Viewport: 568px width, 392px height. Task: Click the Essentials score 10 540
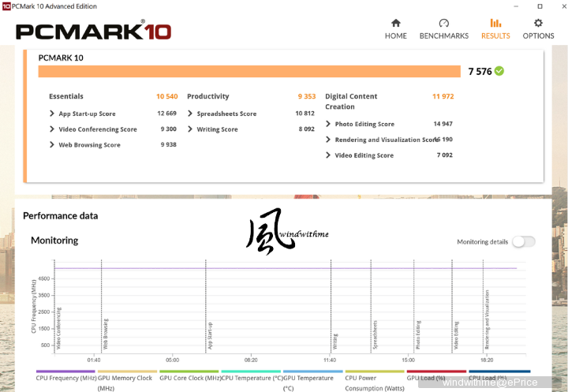(x=167, y=96)
